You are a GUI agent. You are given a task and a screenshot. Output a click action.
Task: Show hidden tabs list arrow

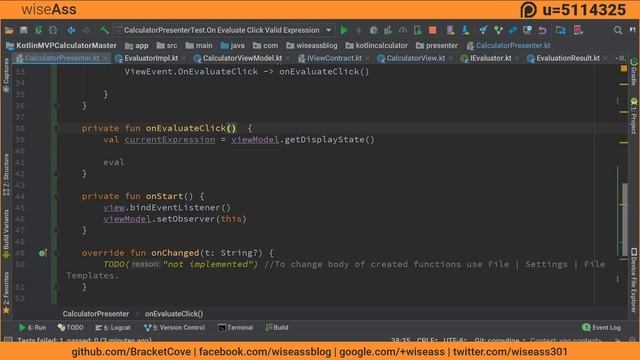tap(621, 58)
